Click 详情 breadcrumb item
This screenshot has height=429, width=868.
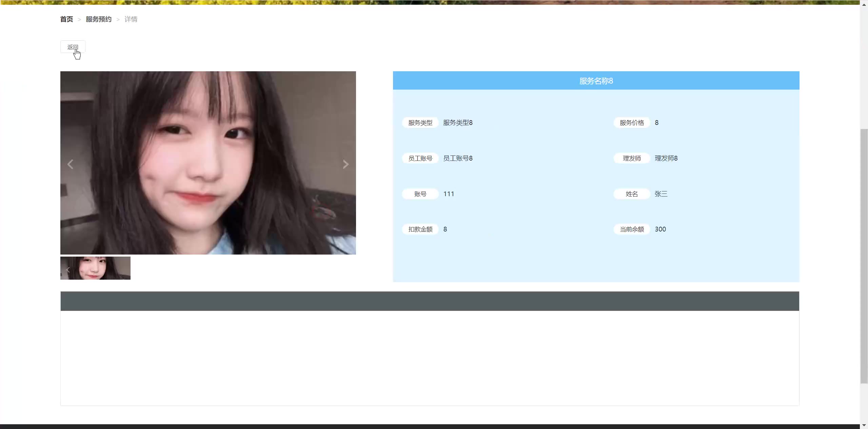tap(131, 19)
